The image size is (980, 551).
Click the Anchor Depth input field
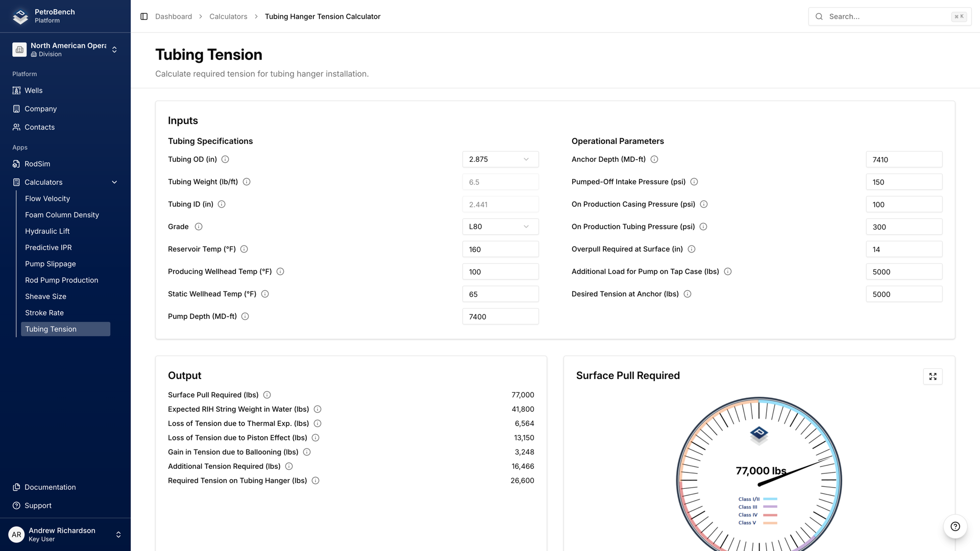904,159
